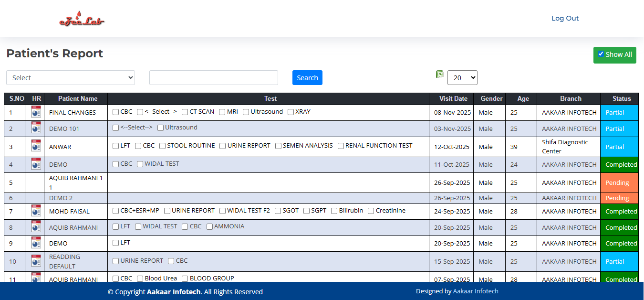Open AQUIB RAHMANI's HR report icon
The image size is (644, 300).
[36, 227]
